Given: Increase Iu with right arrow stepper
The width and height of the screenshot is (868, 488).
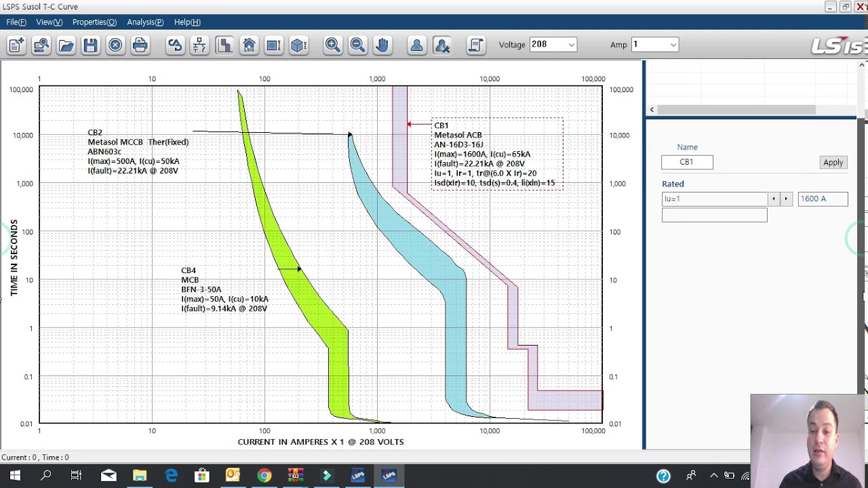Looking at the screenshot, I should tap(786, 199).
